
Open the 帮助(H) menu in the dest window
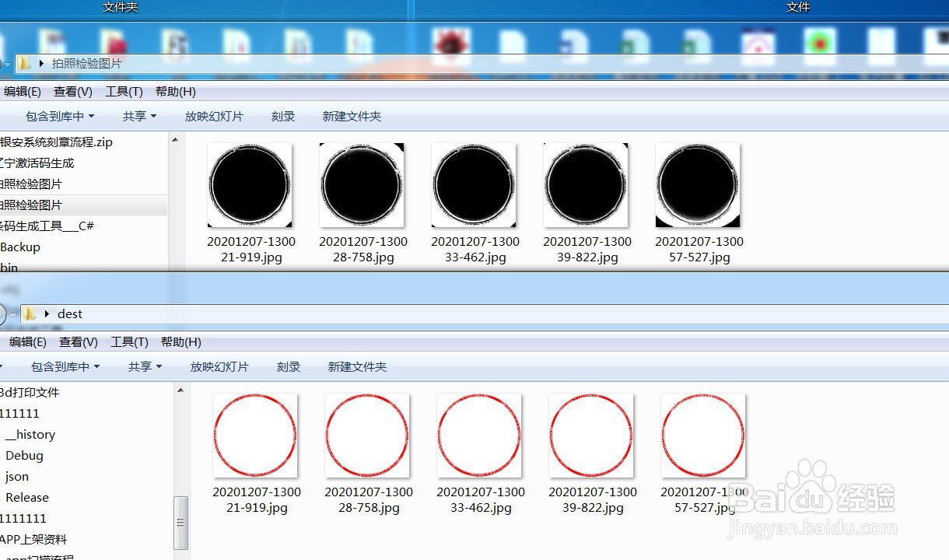tap(181, 342)
